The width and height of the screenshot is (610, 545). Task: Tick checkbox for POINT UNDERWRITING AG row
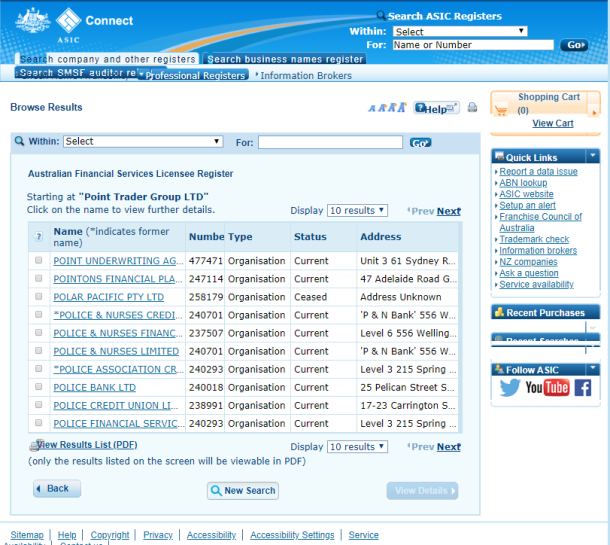click(39, 260)
